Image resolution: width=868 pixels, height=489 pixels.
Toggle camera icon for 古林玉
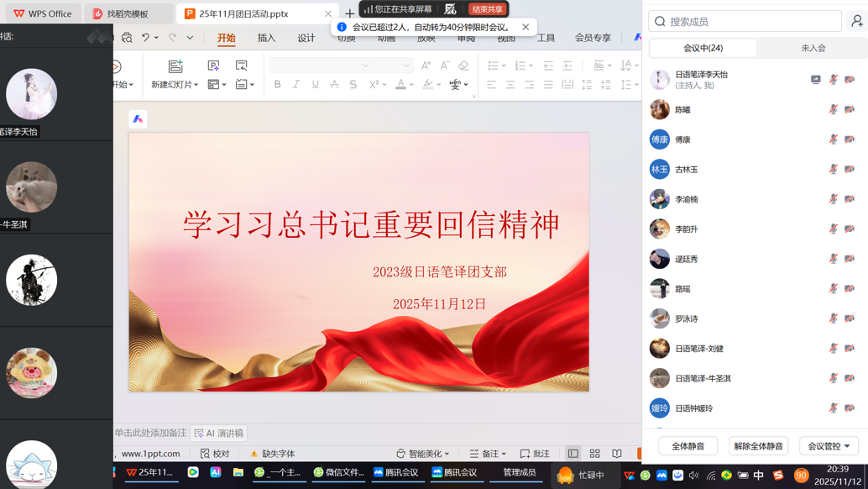[x=850, y=169]
